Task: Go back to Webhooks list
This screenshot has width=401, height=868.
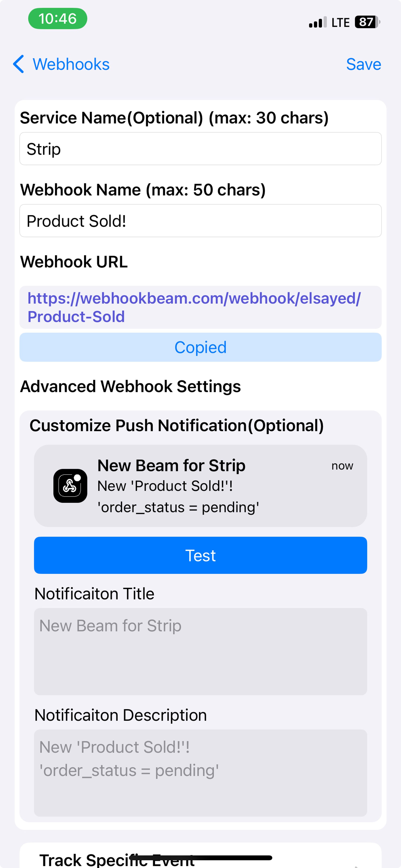Action: pyautogui.click(x=61, y=64)
